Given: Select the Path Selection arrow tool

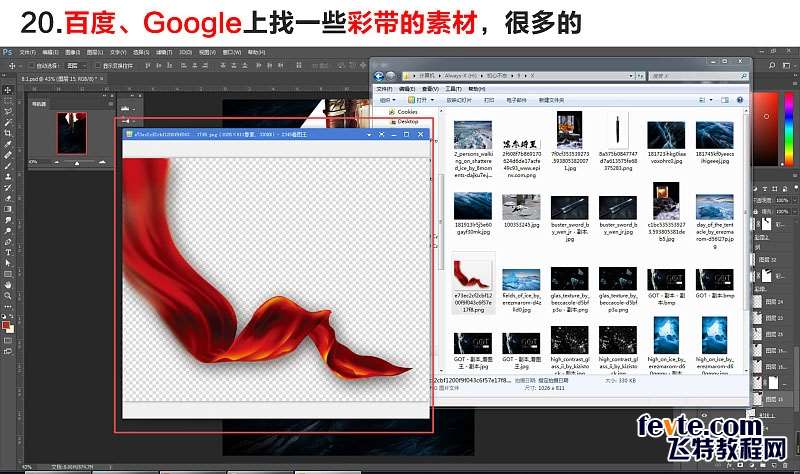Looking at the screenshot, I should click(8, 263).
